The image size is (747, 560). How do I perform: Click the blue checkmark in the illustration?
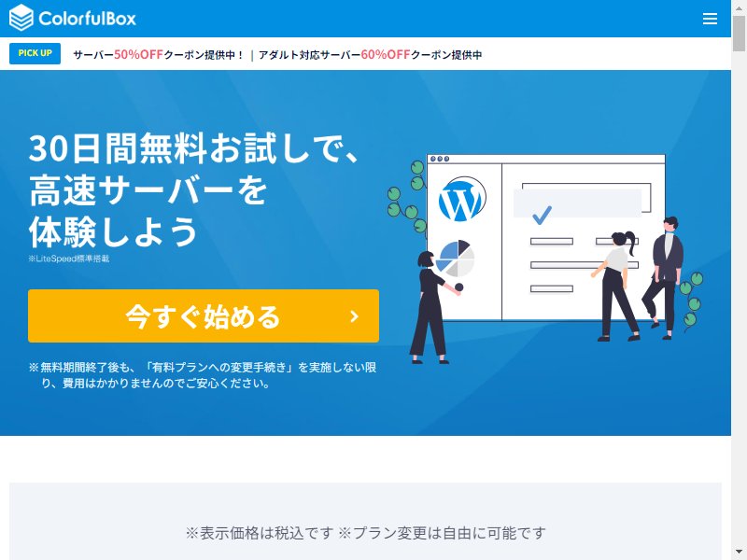pyautogui.click(x=542, y=215)
